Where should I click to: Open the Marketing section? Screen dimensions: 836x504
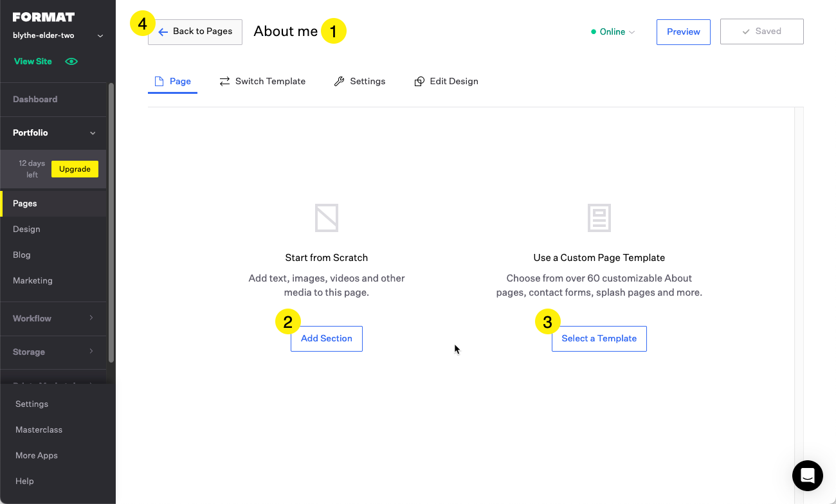(x=32, y=280)
